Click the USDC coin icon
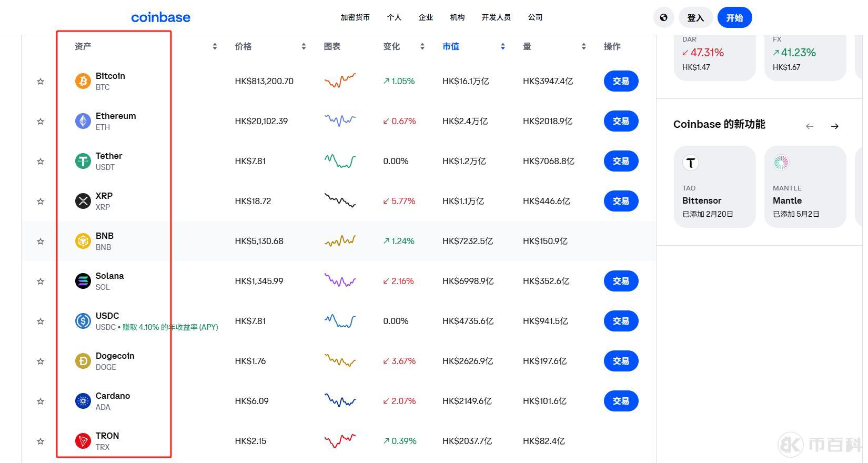 click(x=83, y=321)
